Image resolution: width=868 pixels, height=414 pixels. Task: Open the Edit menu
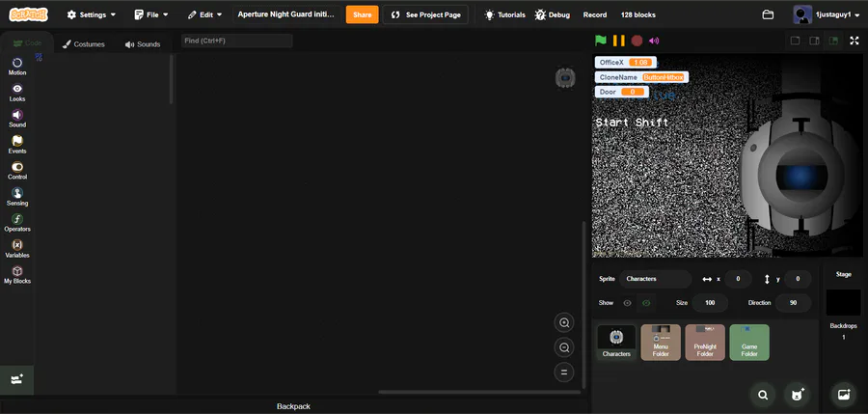point(204,15)
